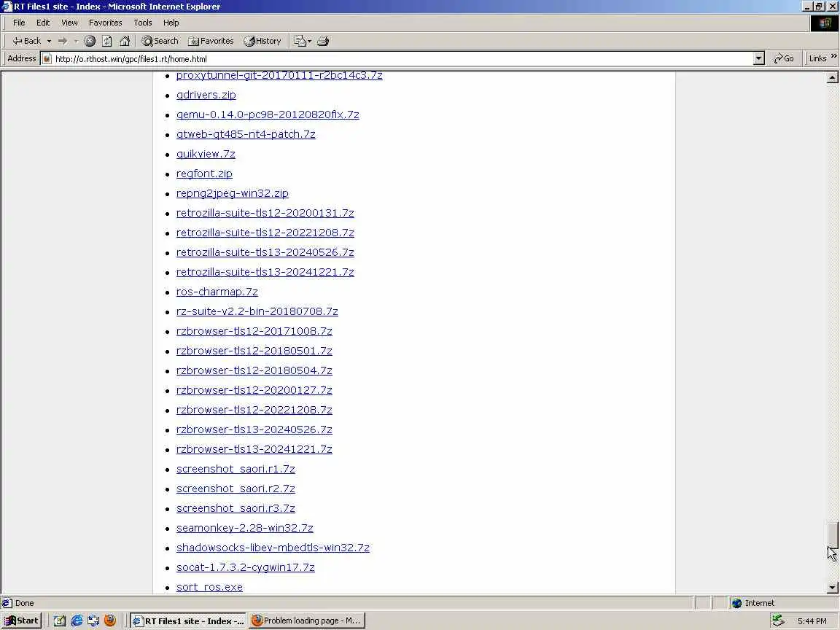Open the sort_ros.exe link
This screenshot has width=840, height=630.
(209, 587)
